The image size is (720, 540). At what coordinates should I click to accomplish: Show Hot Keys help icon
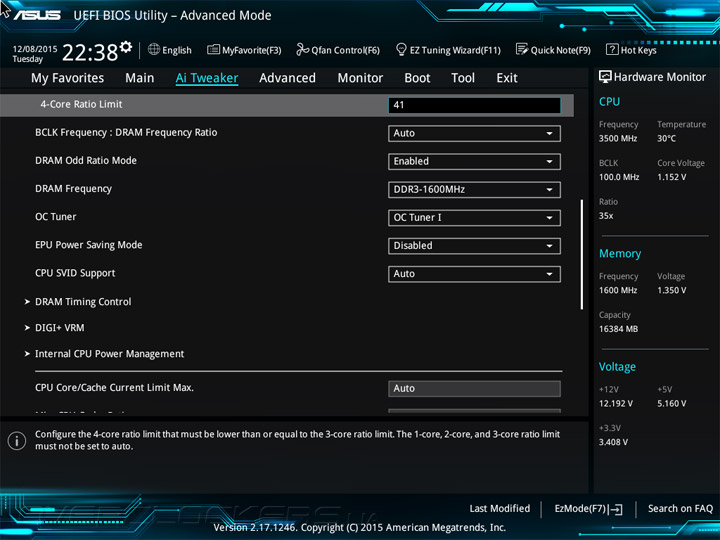coord(612,49)
